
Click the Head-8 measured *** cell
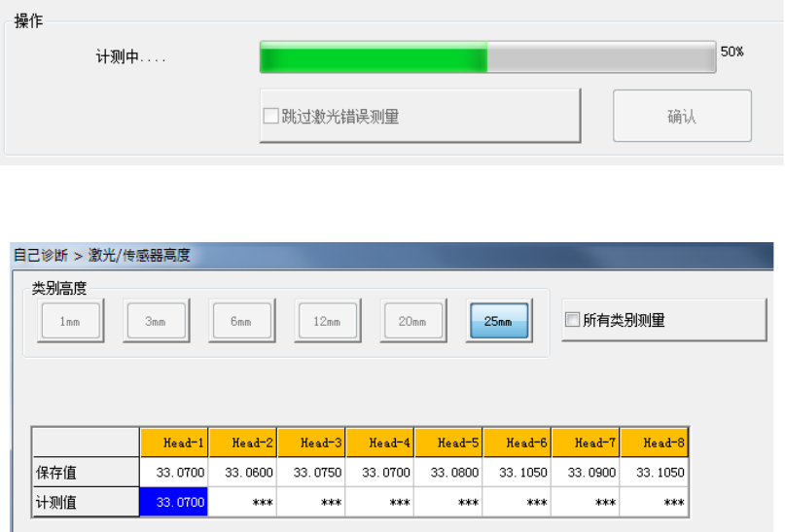pos(655,502)
